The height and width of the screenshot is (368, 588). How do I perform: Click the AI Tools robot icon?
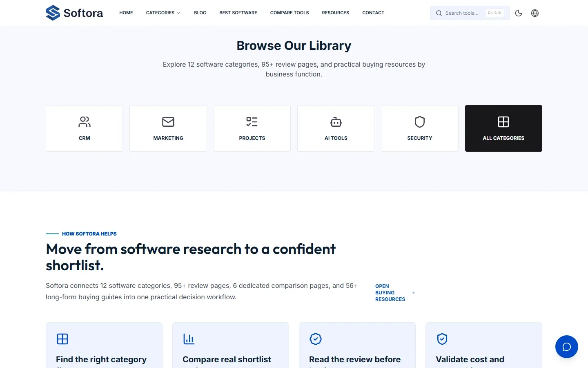coord(336,122)
